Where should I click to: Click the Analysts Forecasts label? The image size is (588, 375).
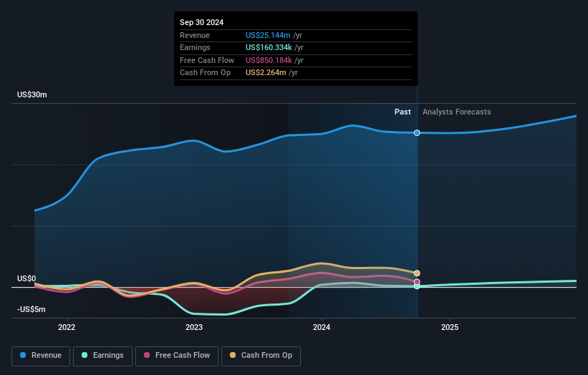click(456, 112)
